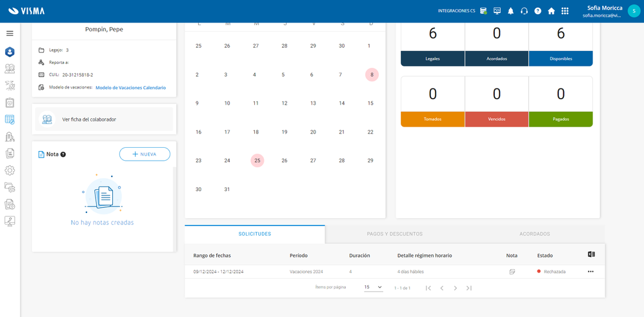Click the Acordados dark summary label

(497, 59)
